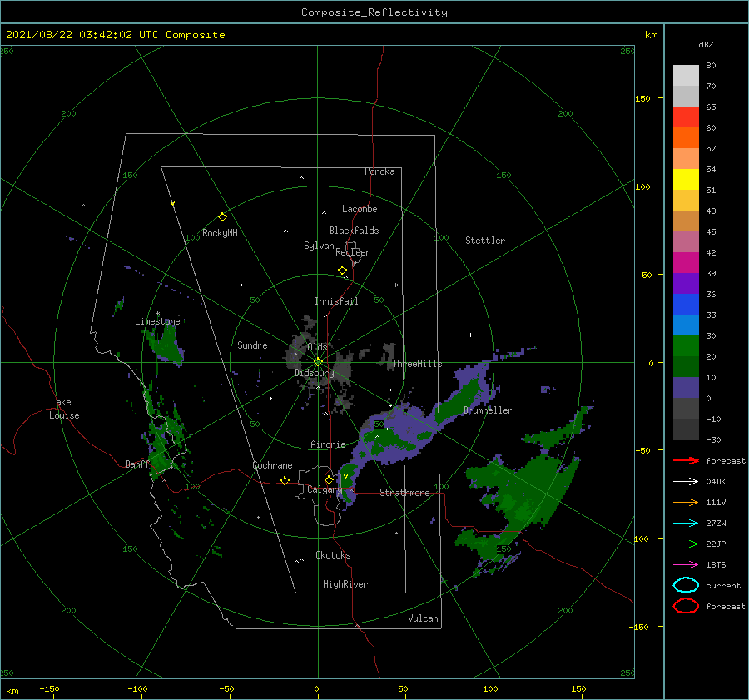Click the Ponoka city label
Image resolution: width=749 pixels, height=700 pixels.
tap(379, 171)
